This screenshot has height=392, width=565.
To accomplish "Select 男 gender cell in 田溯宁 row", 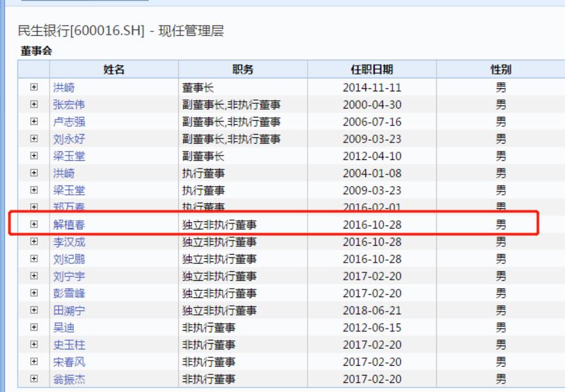I will click(501, 310).
